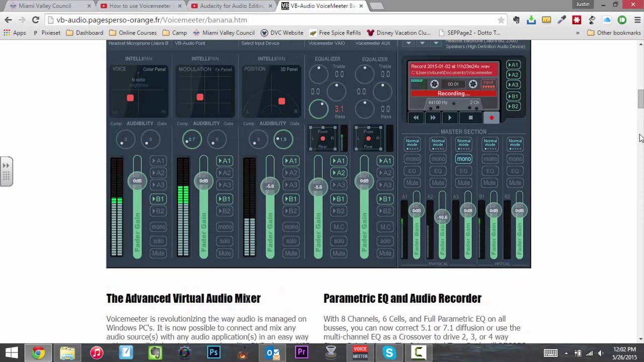
Task: Toggle M.C on Voicemeeter VAIO strip
Action: tap(339, 227)
